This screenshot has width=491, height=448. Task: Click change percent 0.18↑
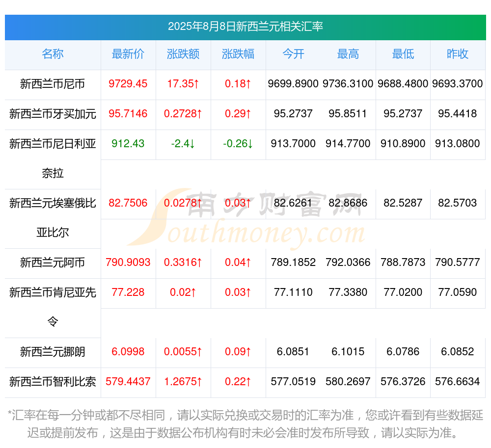pyautogui.click(x=238, y=84)
